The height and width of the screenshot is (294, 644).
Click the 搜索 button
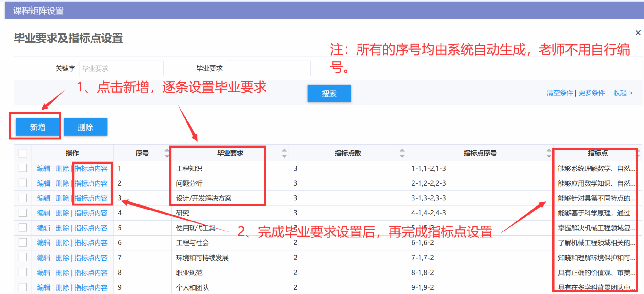pyautogui.click(x=329, y=93)
